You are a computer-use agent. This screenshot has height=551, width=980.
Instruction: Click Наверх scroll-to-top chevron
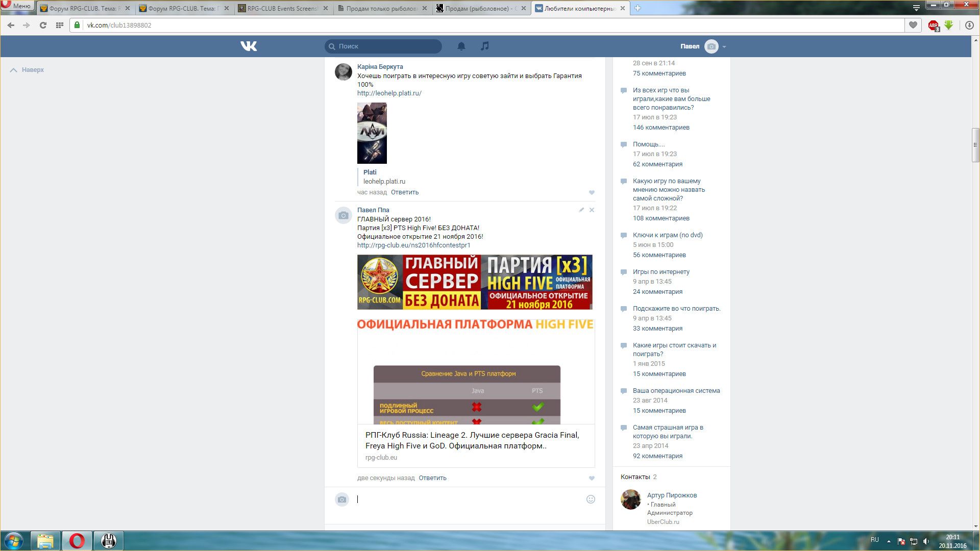(14, 70)
